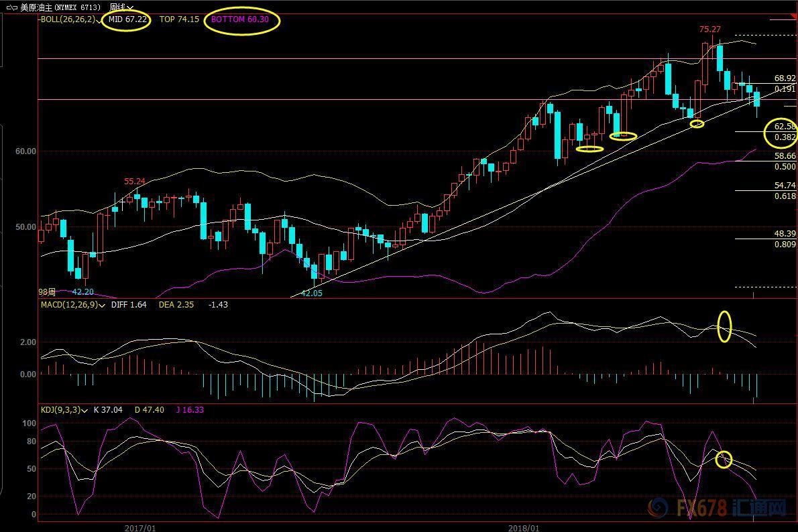This screenshot has width=798, height=532.
Task: Click the 75.27 high price marker
Action: click(x=709, y=29)
